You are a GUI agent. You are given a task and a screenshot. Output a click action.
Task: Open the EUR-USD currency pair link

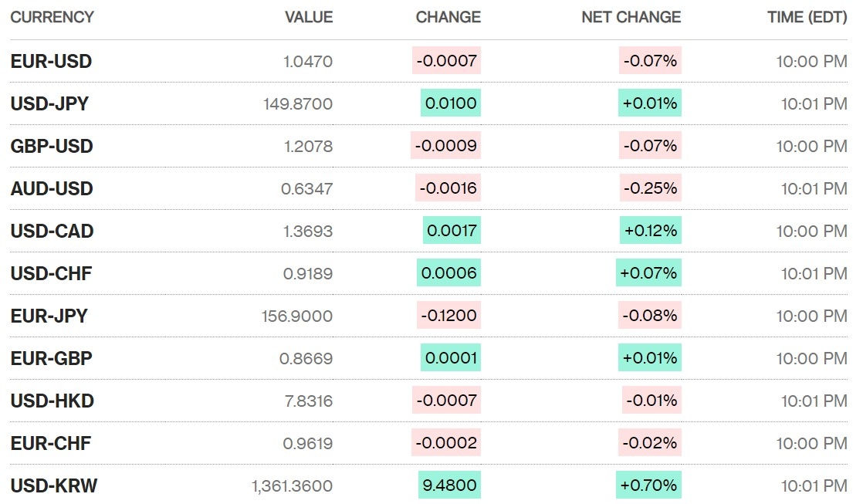point(51,62)
